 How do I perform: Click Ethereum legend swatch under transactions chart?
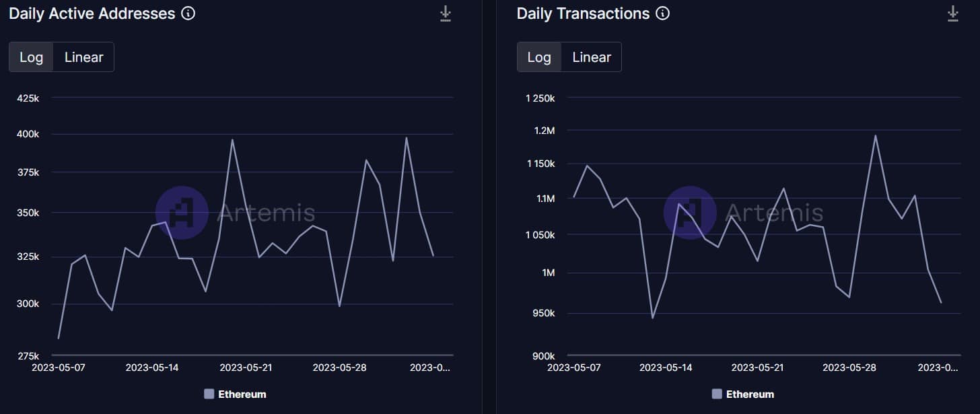pyautogui.click(x=716, y=394)
